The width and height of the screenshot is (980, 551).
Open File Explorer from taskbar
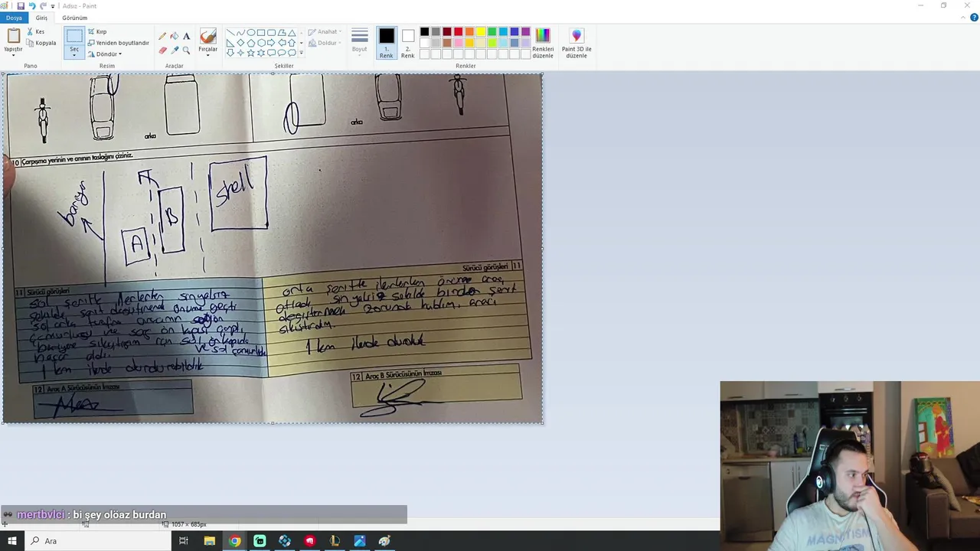click(209, 541)
